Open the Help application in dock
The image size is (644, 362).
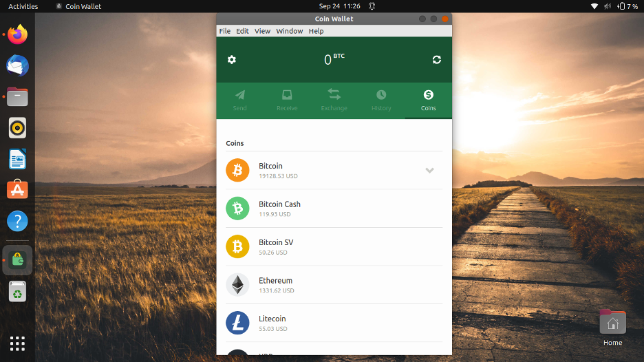[x=17, y=221]
